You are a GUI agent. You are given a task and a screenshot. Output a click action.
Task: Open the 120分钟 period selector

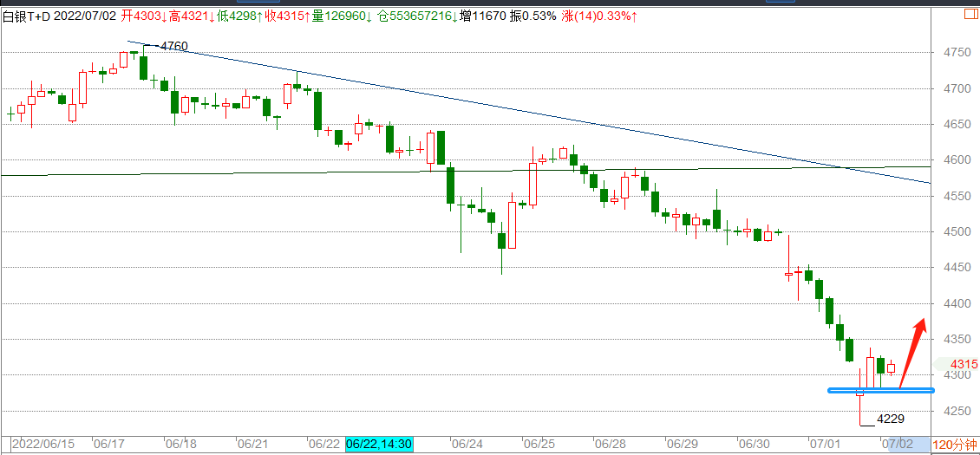tap(954, 445)
